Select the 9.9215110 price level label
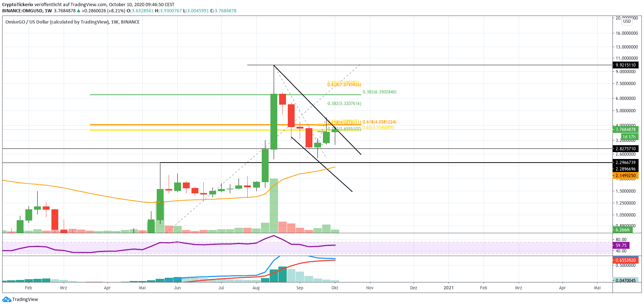 (625, 65)
